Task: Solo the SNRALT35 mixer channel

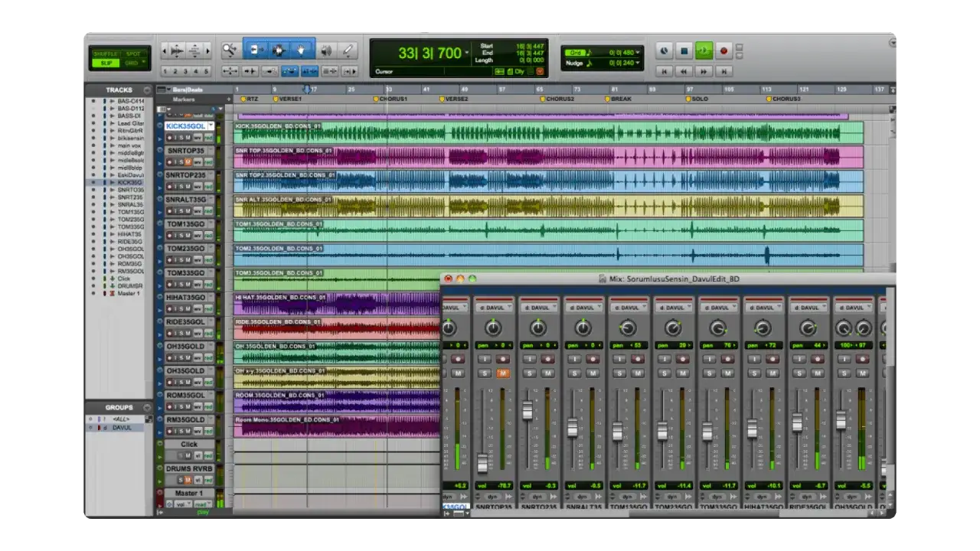Action: (x=574, y=373)
